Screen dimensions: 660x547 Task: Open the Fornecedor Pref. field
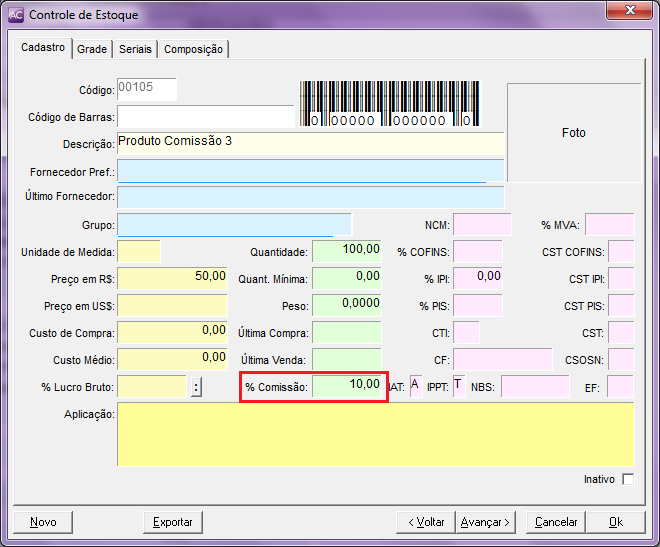(310, 170)
